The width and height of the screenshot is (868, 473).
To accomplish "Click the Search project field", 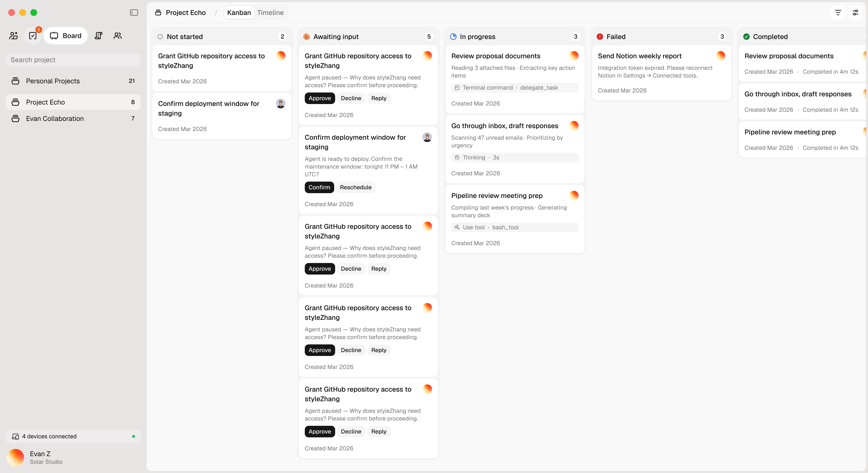I will pos(73,60).
